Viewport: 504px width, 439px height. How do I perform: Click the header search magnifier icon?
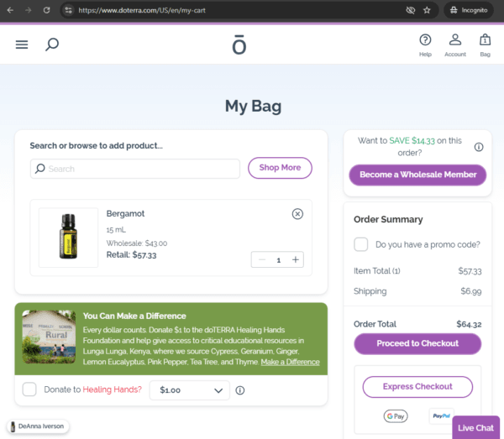point(52,44)
